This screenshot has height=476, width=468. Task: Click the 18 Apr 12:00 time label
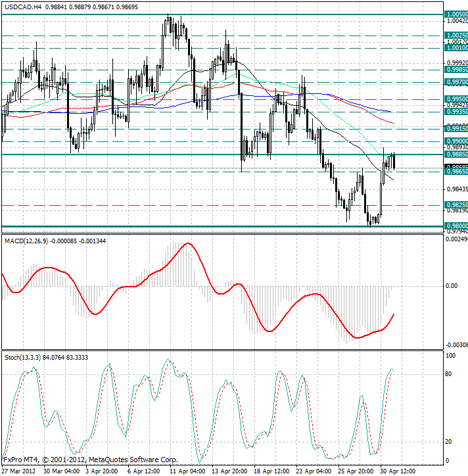point(271,471)
